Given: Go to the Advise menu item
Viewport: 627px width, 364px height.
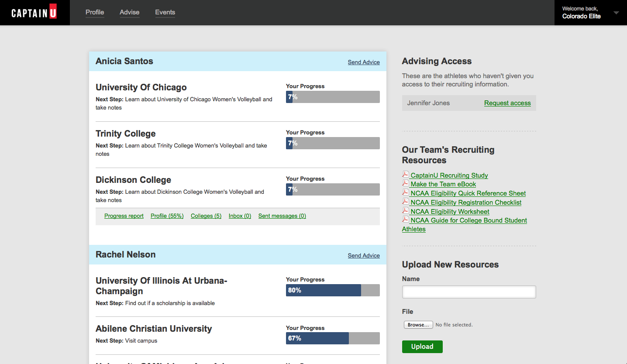Looking at the screenshot, I should pyautogui.click(x=130, y=12).
